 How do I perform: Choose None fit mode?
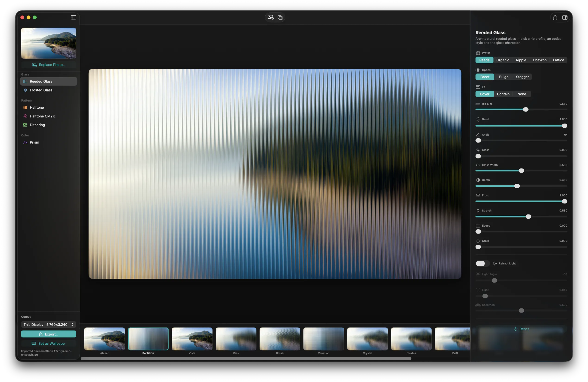[522, 94]
